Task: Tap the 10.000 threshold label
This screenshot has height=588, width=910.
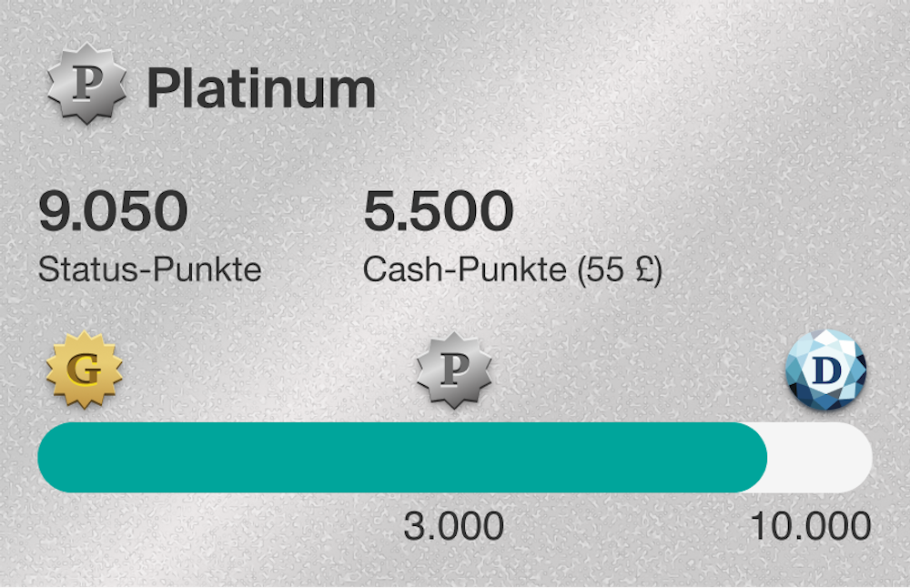Action: coord(810,526)
